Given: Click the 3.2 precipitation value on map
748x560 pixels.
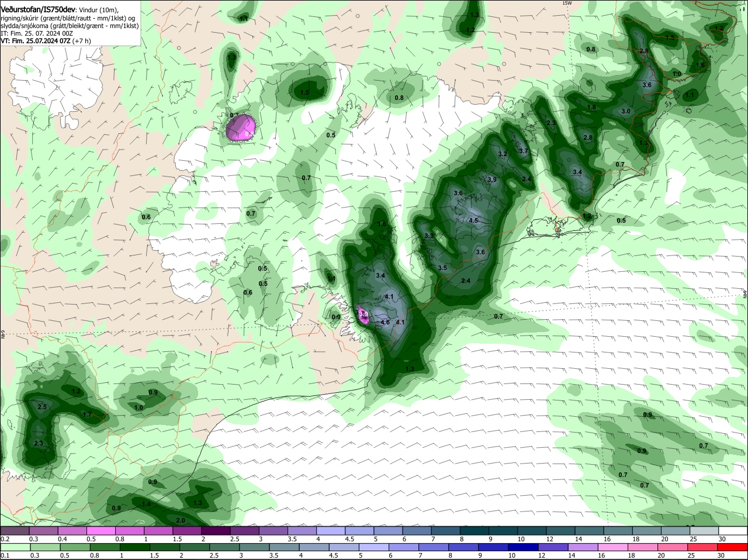Looking at the screenshot, I should click(503, 154).
